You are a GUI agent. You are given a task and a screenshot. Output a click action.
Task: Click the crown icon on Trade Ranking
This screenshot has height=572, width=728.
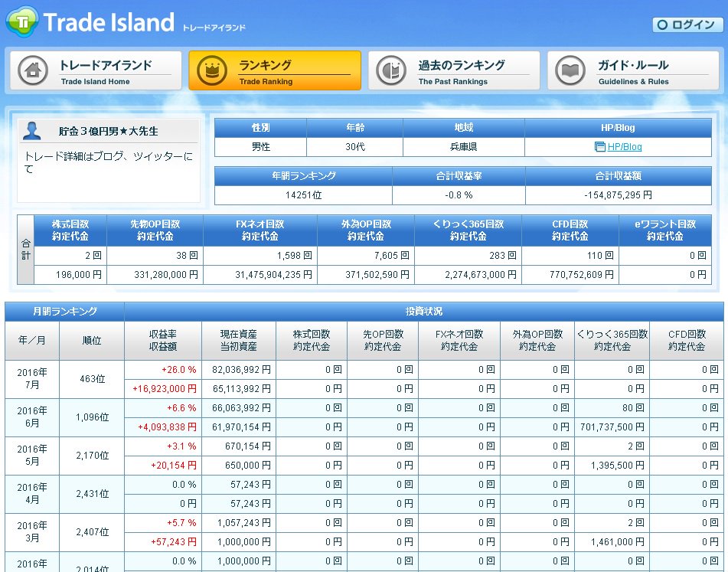(x=212, y=70)
